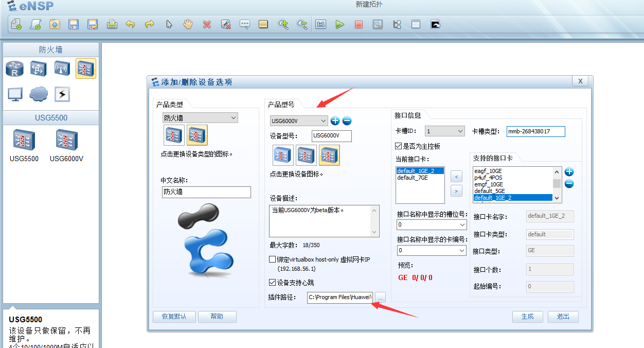Pick USG6000V device in sidebar

pos(66,145)
